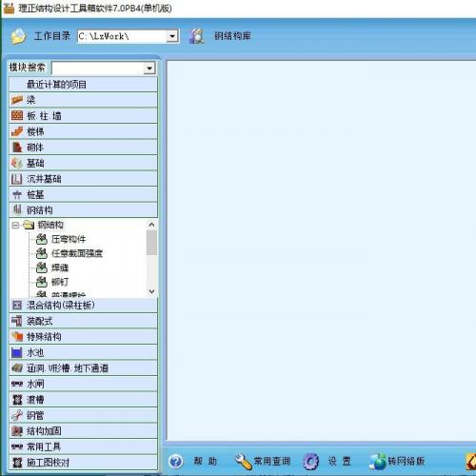This screenshot has width=476, height=476.
Task: Click the 板 柱 墙 brick icon
Action: click(x=17, y=115)
